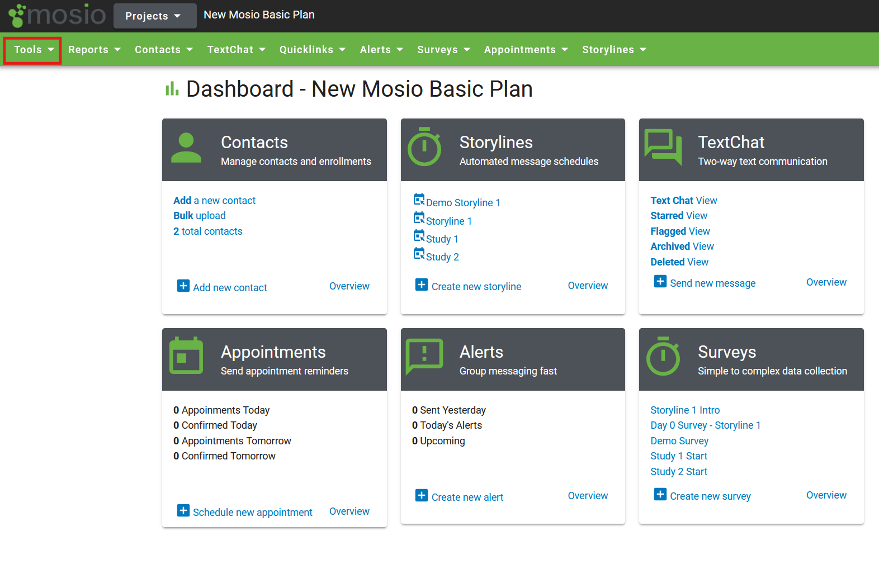Open the Storyline 1 link
The image size is (879, 588).
449,221
